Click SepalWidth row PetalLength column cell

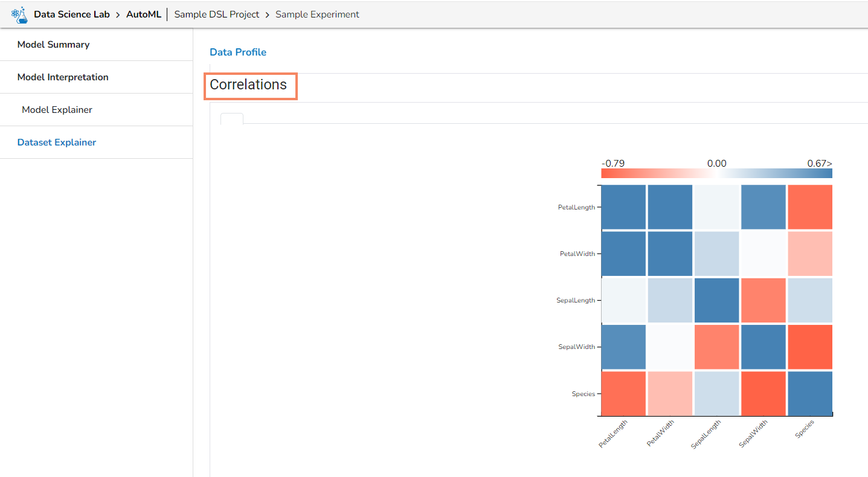(623, 347)
